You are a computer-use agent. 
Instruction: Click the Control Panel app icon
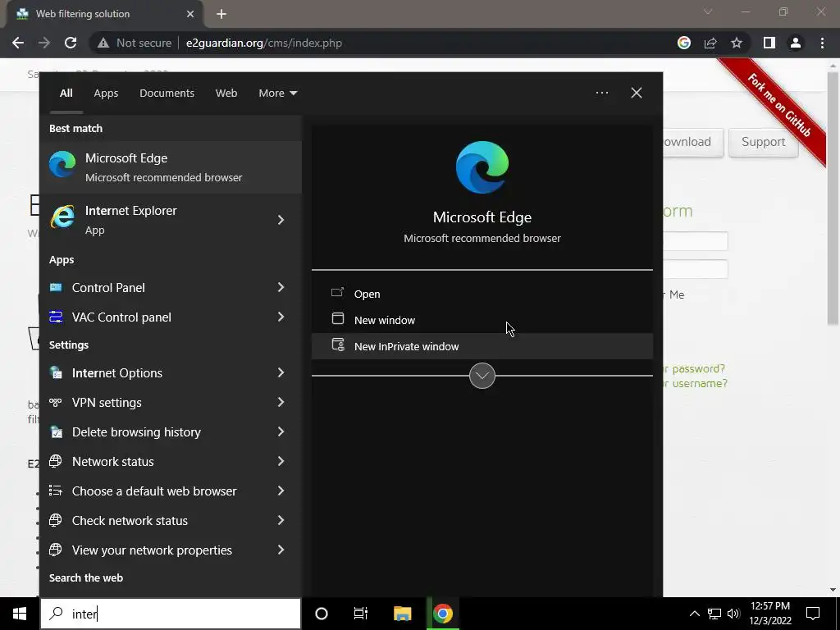pos(56,288)
